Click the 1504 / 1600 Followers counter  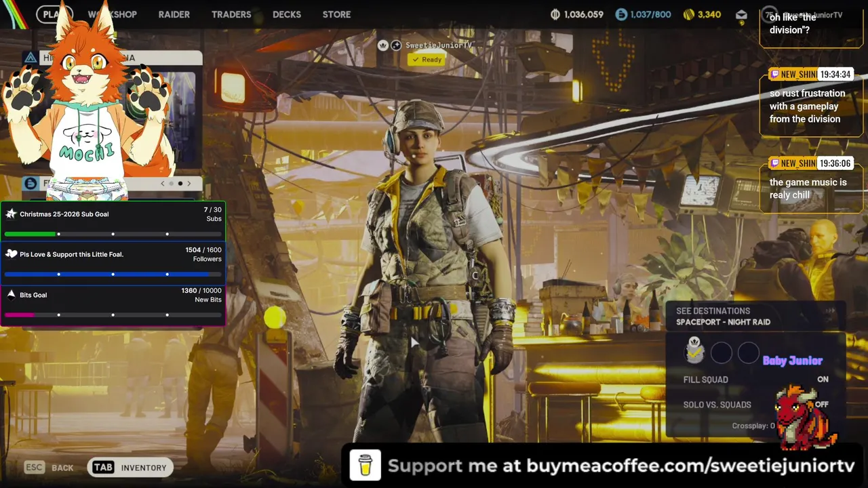(x=203, y=254)
